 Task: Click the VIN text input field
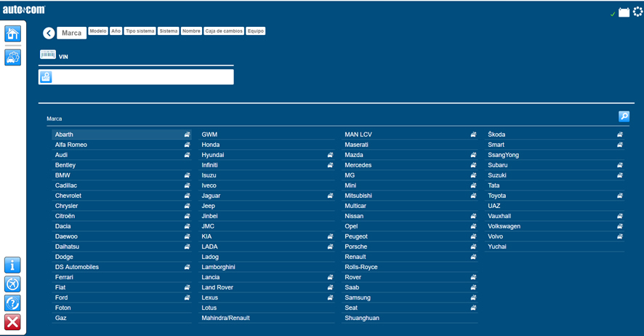pyautogui.click(x=136, y=77)
